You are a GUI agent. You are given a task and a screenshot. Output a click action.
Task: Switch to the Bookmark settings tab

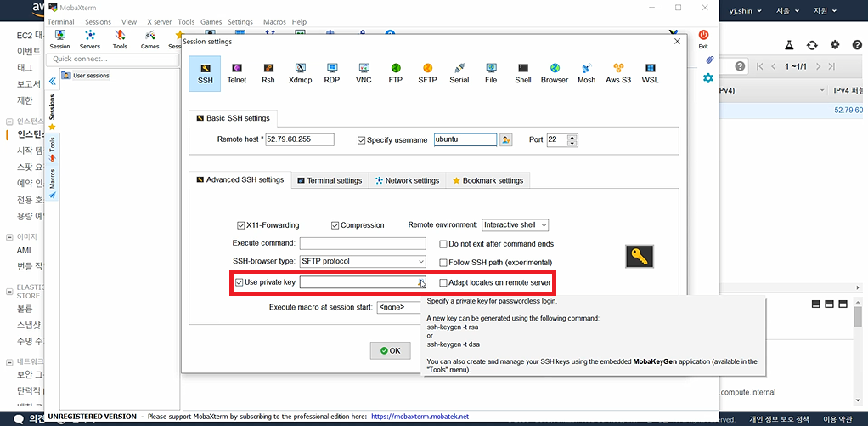pos(488,180)
